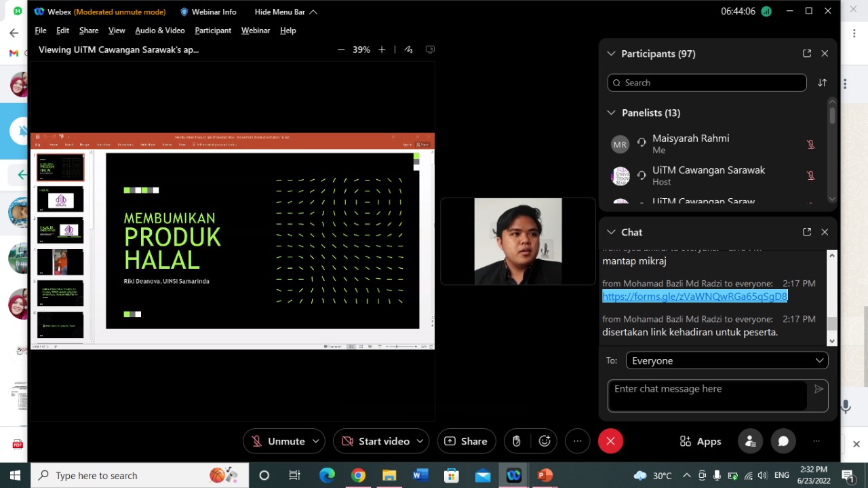Click UiTM Cawangan Sarawak Host mute icon
Image resolution: width=868 pixels, height=488 pixels.
coord(810,176)
